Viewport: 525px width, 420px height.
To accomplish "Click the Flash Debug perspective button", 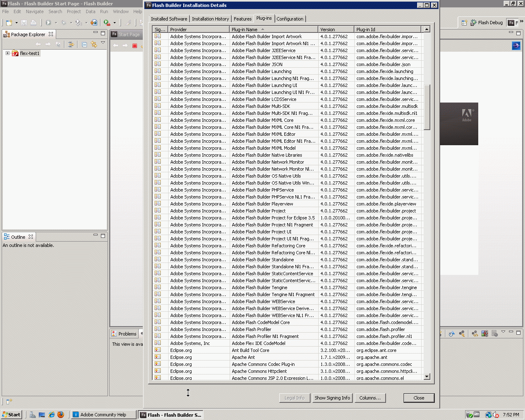I will tap(486, 23).
